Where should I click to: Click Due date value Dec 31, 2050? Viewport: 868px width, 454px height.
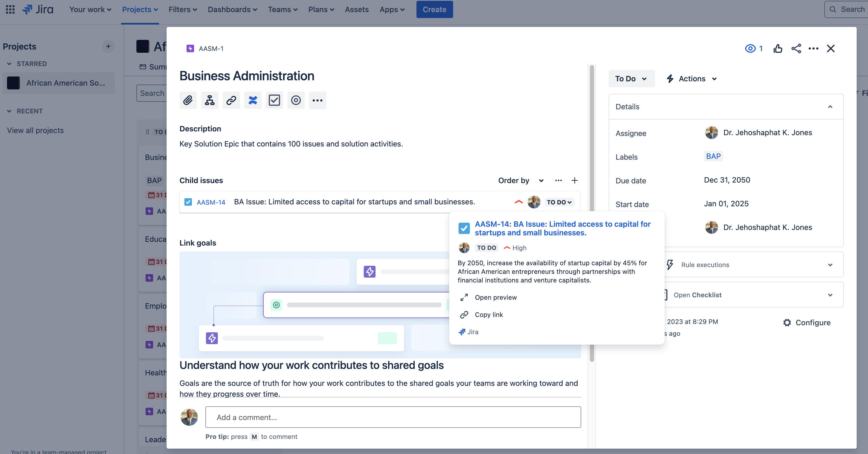pos(727,180)
